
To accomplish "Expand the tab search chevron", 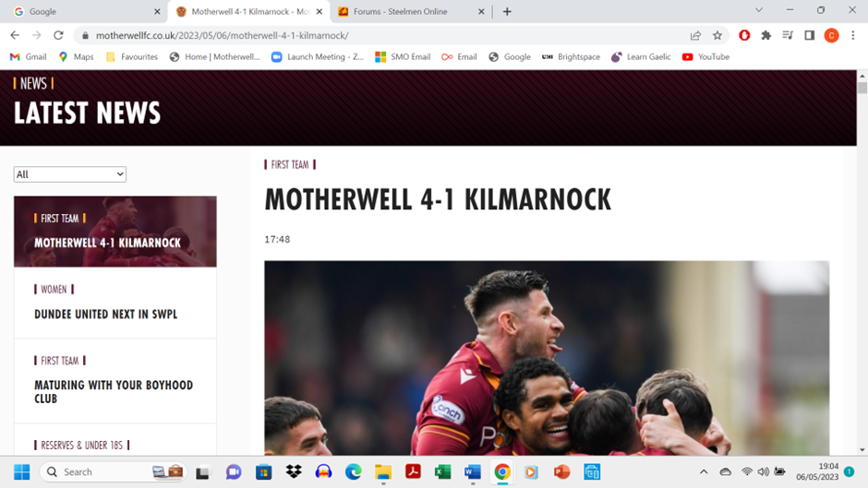I will tap(759, 10).
